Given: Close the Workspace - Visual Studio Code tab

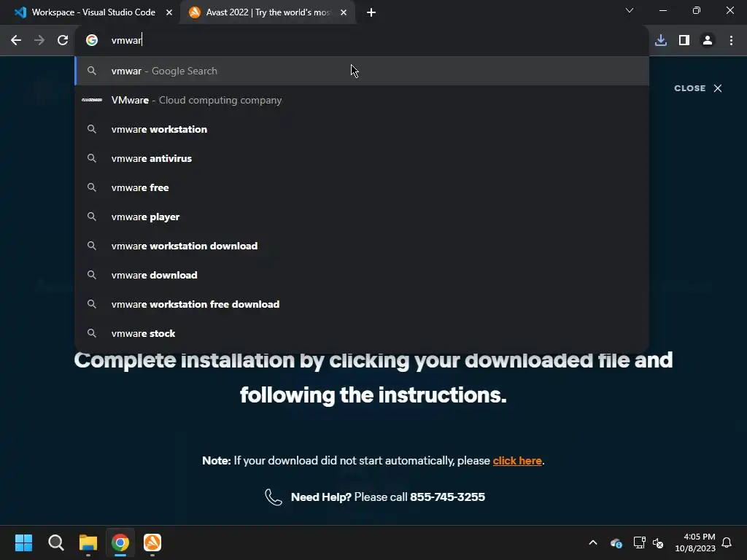Looking at the screenshot, I should [169, 12].
